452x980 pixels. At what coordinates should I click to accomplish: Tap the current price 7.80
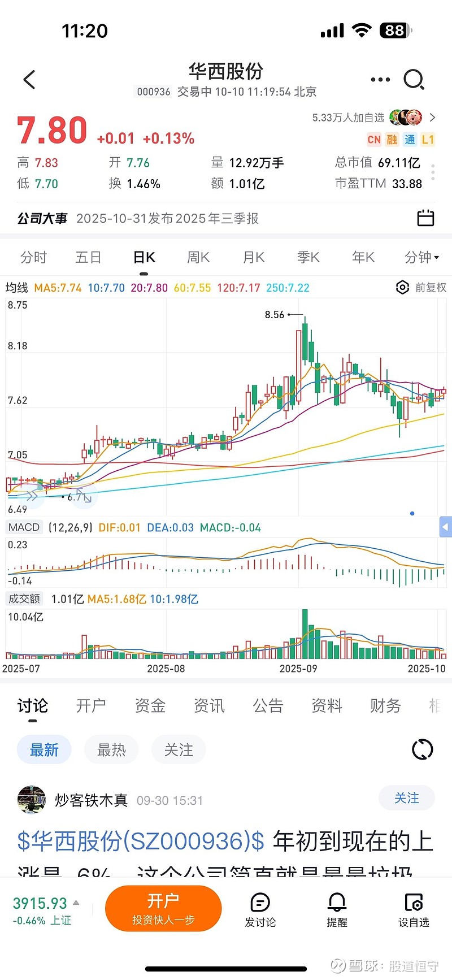tap(52, 131)
